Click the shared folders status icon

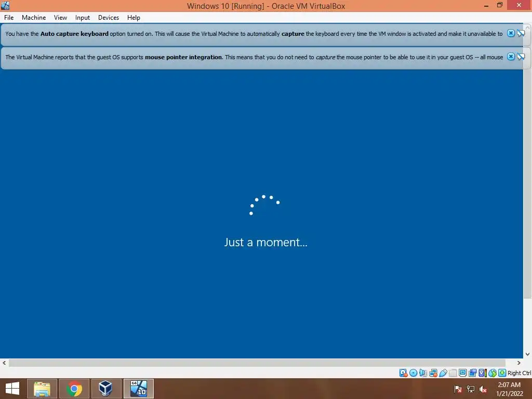tap(453, 373)
